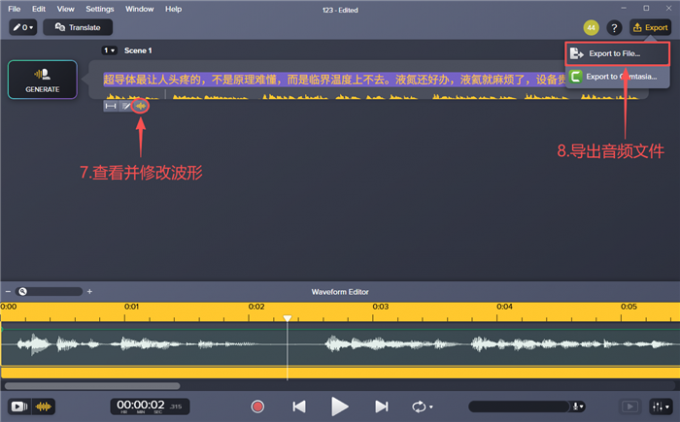Open the Help menu
Image resolution: width=680 pixels, height=422 pixels.
coord(173,9)
